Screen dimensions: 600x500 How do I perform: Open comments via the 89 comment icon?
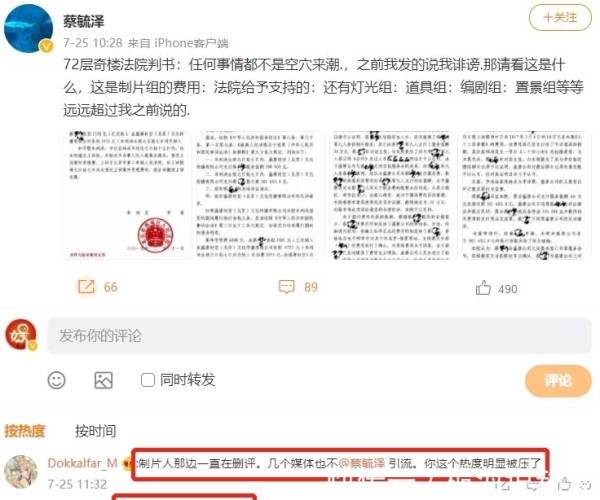click(x=287, y=287)
